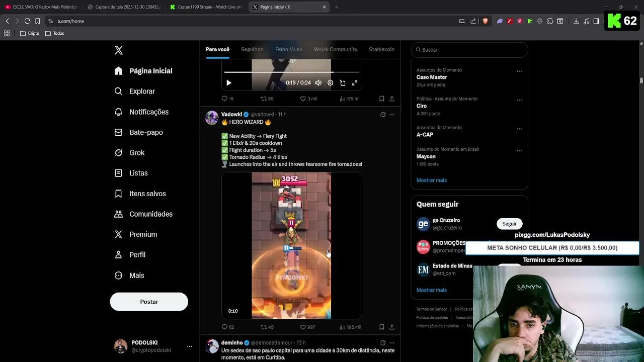Open PODOLSKI account switcher options

[x=190, y=346]
